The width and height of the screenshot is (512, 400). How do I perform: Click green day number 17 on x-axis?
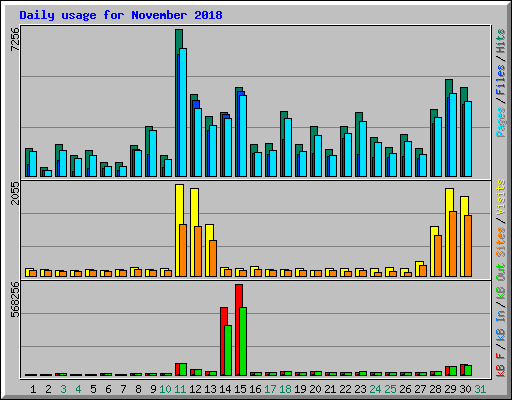[x=270, y=389]
